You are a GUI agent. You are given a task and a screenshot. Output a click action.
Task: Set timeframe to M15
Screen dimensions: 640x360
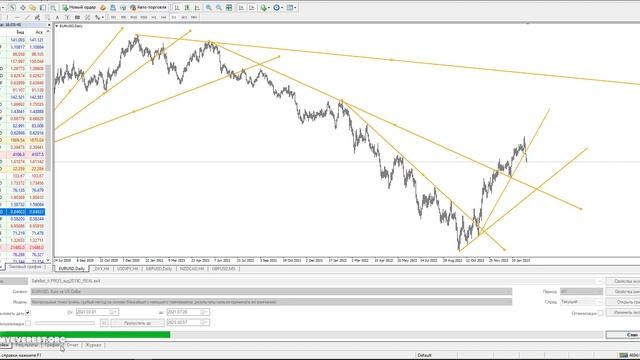(133, 18)
